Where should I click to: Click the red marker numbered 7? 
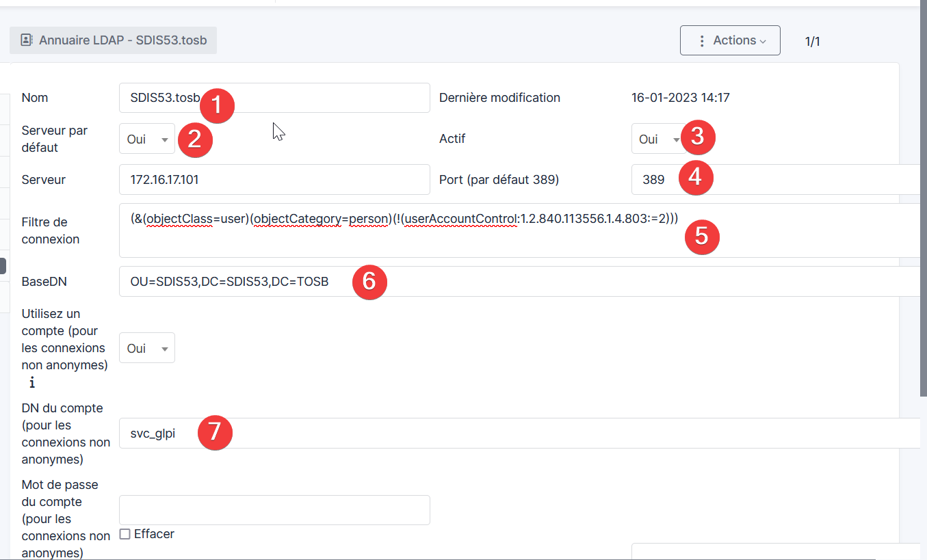(x=215, y=432)
